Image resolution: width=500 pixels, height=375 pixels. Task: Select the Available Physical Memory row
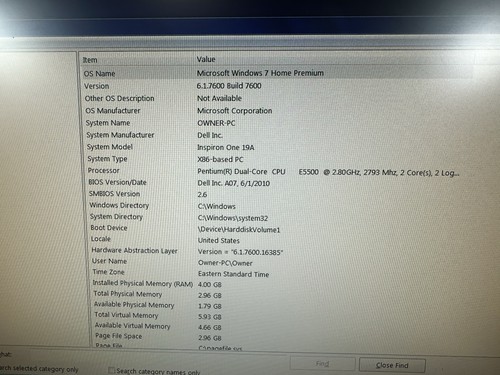tap(134, 305)
